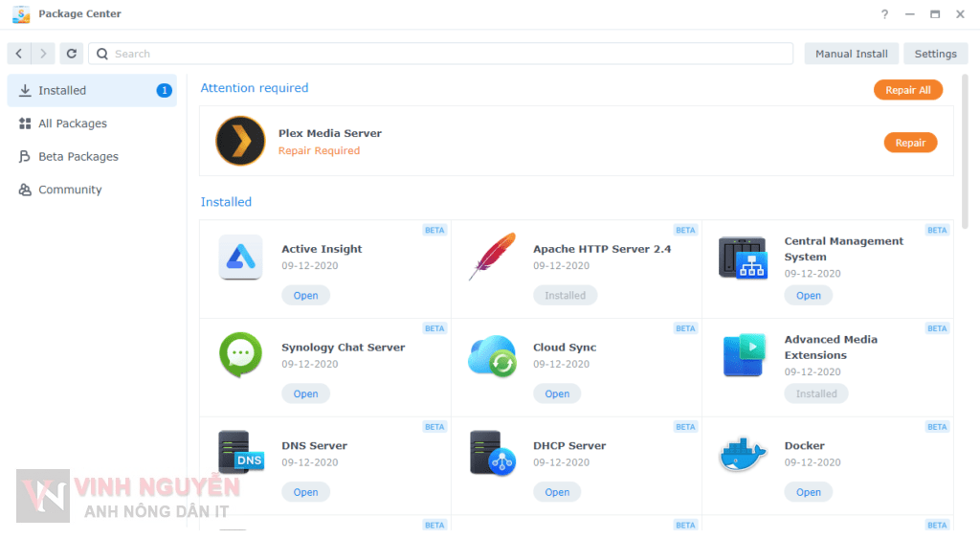This screenshot has height=539, width=980.
Task: Click the Plex Media Server icon
Action: (240, 142)
